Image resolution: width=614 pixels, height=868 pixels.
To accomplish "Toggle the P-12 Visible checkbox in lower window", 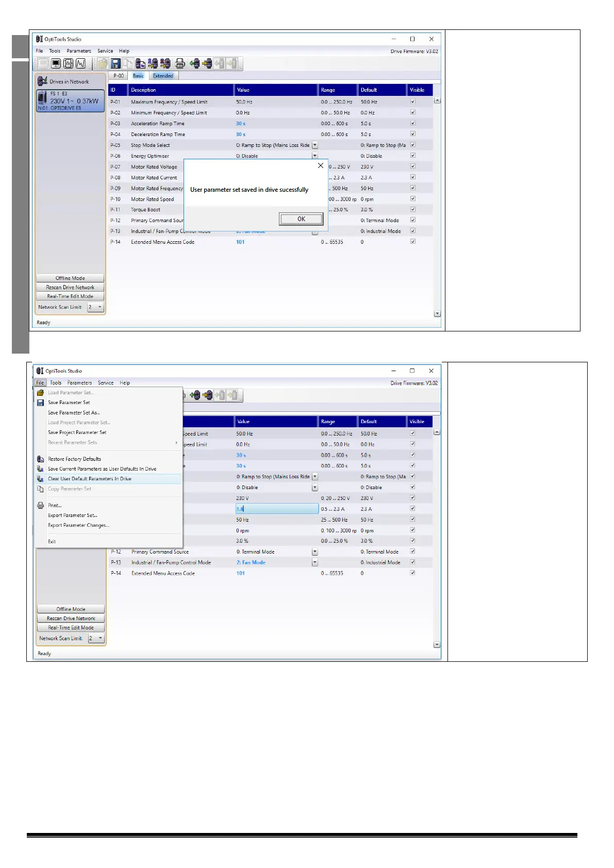I will pos(412,552).
